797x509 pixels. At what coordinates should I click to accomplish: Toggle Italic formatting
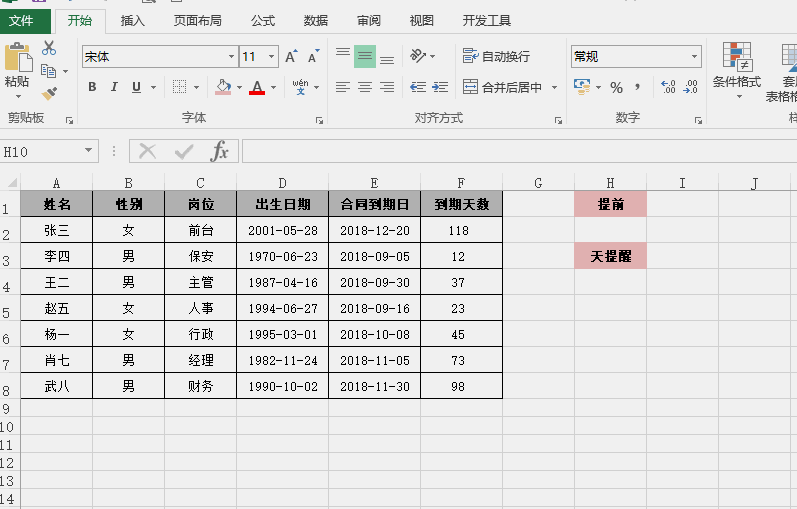coord(114,87)
